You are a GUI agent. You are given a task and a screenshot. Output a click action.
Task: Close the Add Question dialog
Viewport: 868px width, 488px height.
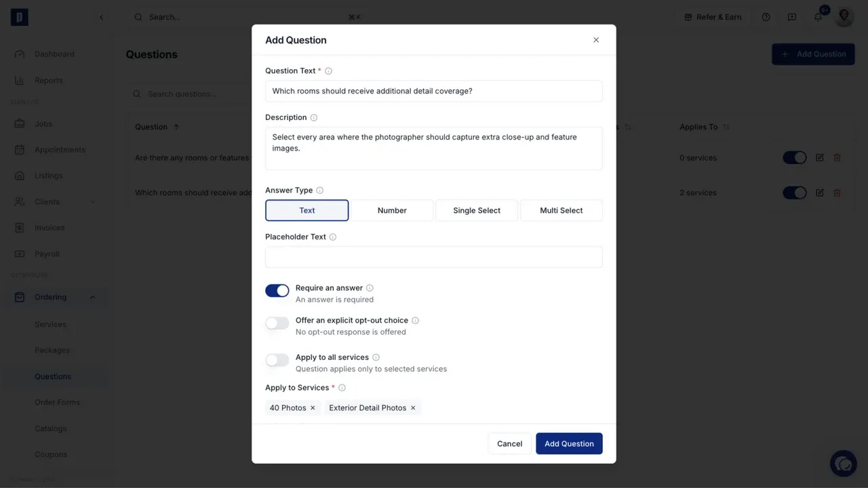[x=596, y=40]
